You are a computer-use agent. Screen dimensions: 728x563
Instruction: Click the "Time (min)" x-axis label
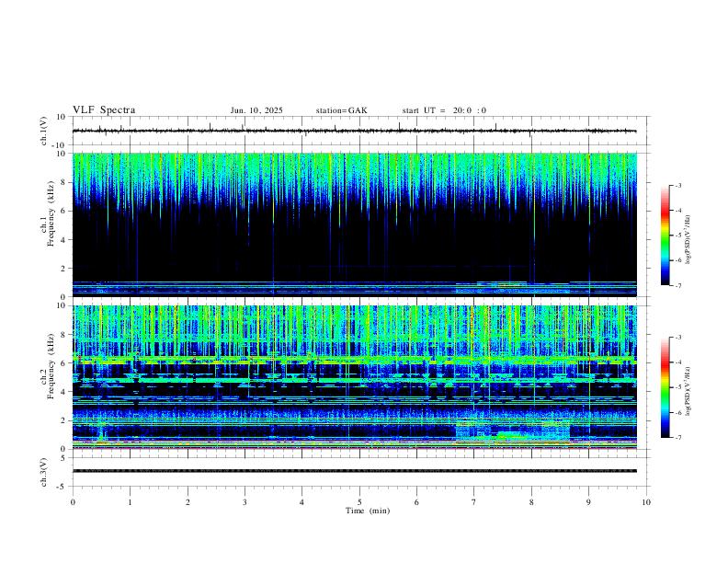368,511
